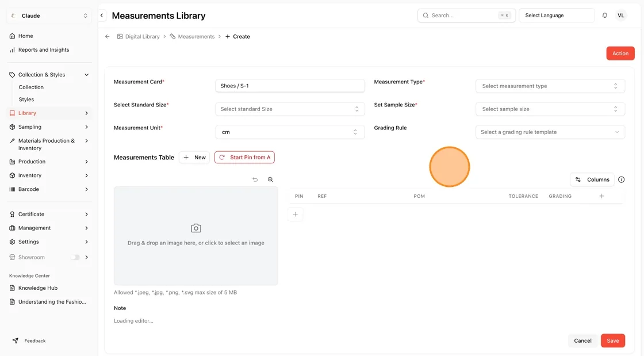The height and width of the screenshot is (356, 644).
Task: Go to Digital Library breadcrumb
Action: pyautogui.click(x=139, y=37)
